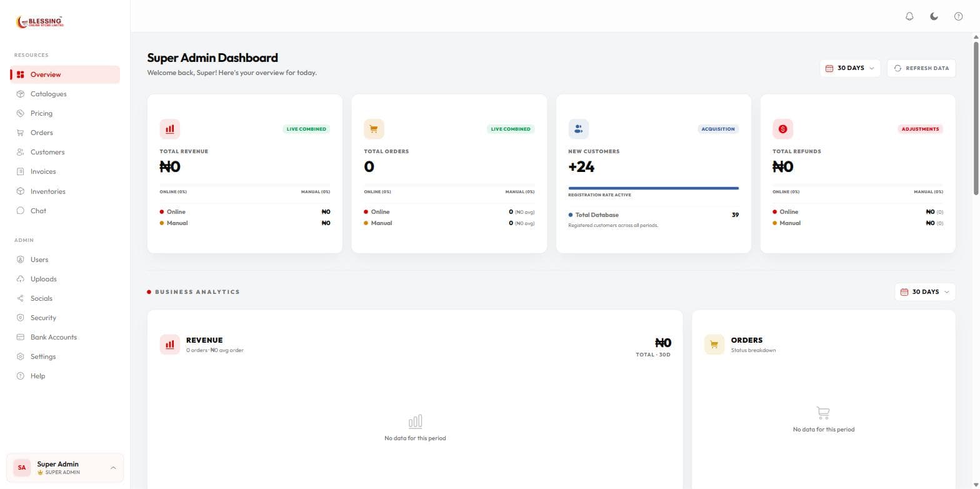
Task: Open the Business Analytics 30 Days dropdown
Action: coord(925,292)
